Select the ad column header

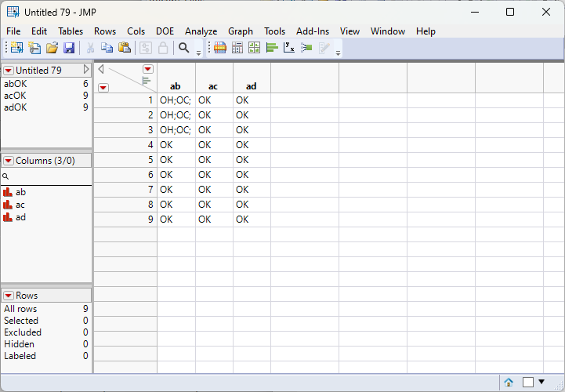pos(252,78)
